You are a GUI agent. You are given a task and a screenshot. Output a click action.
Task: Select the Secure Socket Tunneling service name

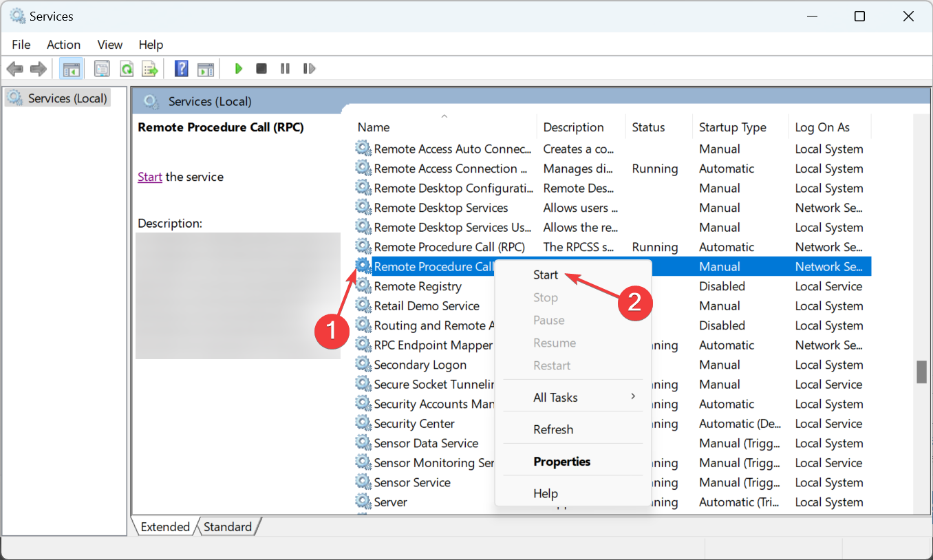[x=435, y=384]
